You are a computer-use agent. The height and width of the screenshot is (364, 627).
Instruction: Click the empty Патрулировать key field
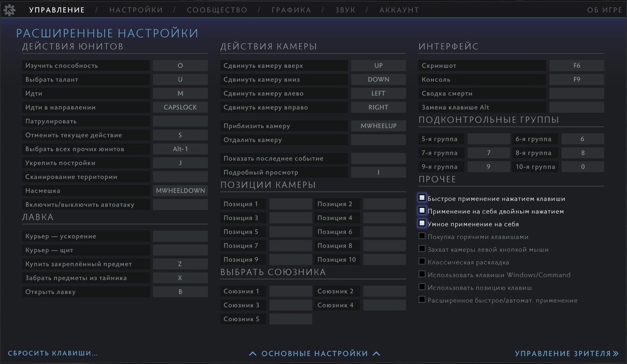pos(180,121)
